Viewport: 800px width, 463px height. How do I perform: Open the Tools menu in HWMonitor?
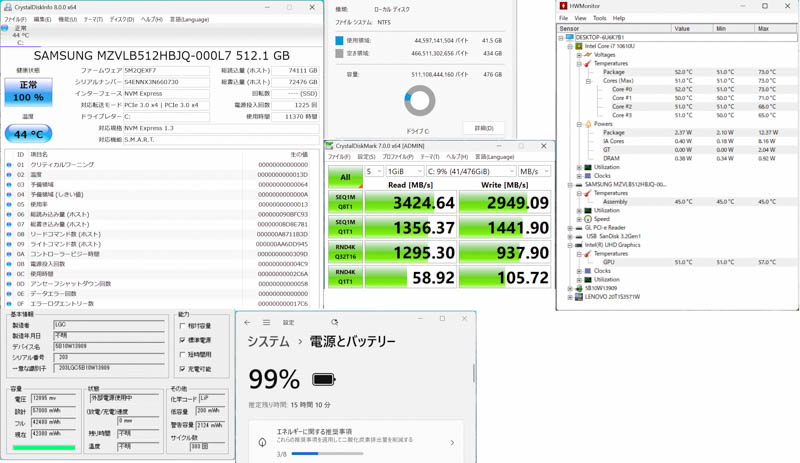coord(599,18)
